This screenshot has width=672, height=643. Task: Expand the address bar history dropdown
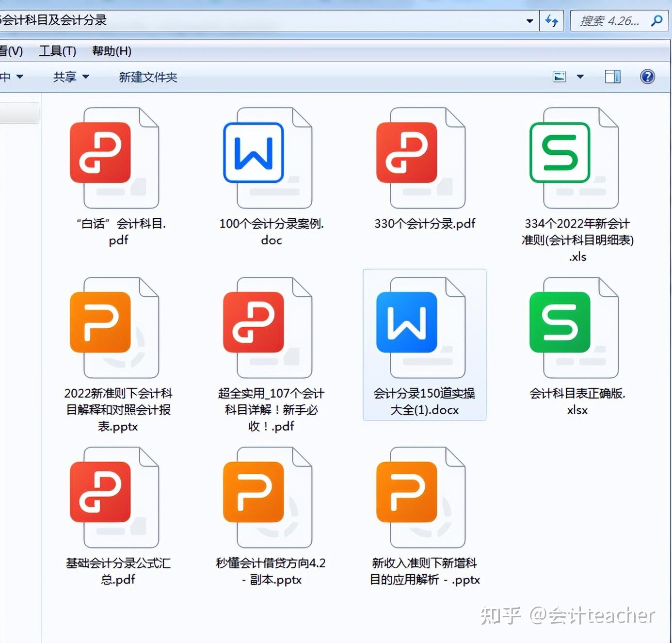pyautogui.click(x=528, y=20)
